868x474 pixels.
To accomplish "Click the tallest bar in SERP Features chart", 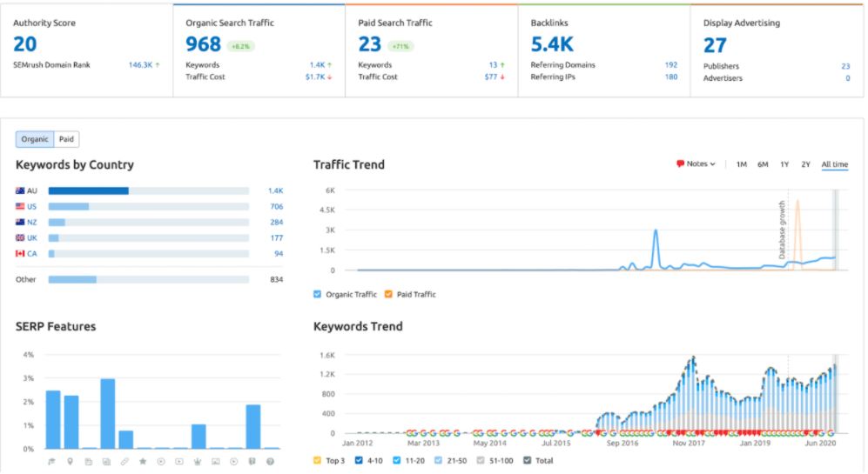I will (107, 413).
